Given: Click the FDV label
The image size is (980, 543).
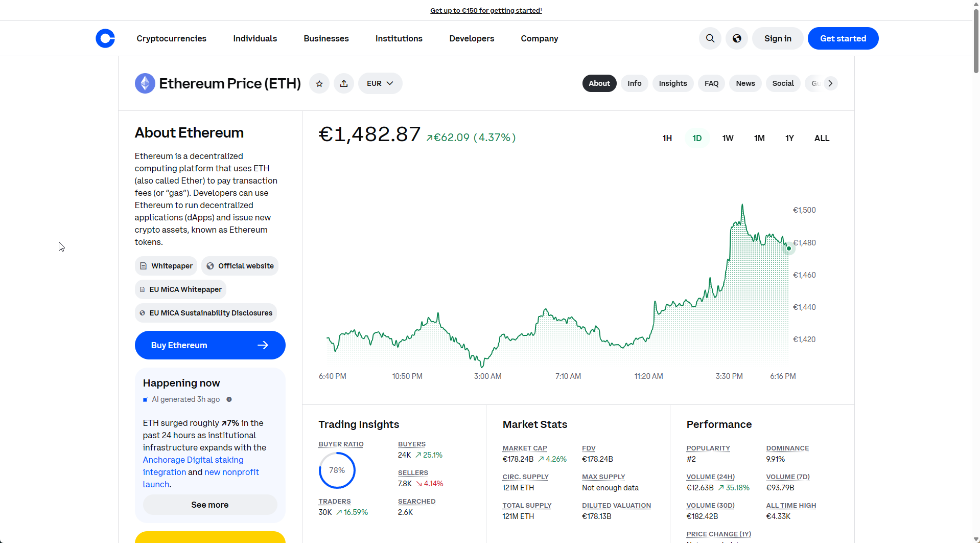Looking at the screenshot, I should [x=589, y=448].
